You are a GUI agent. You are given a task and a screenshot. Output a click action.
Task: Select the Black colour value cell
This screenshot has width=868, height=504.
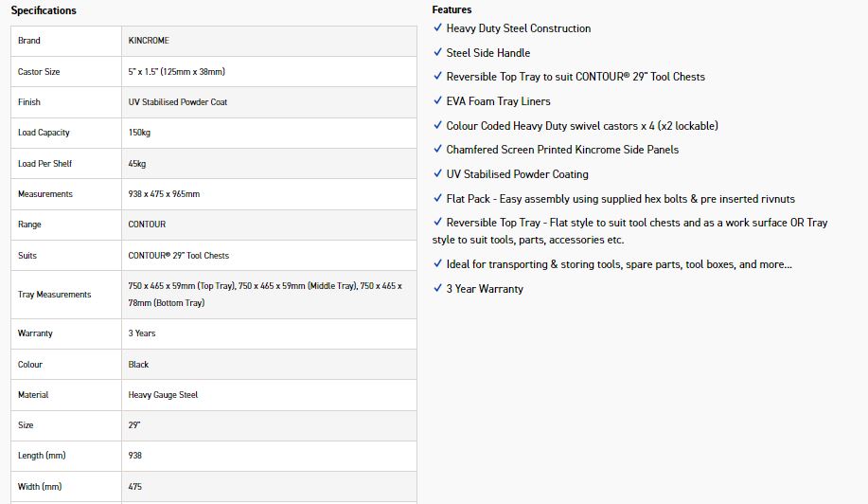[269, 365]
